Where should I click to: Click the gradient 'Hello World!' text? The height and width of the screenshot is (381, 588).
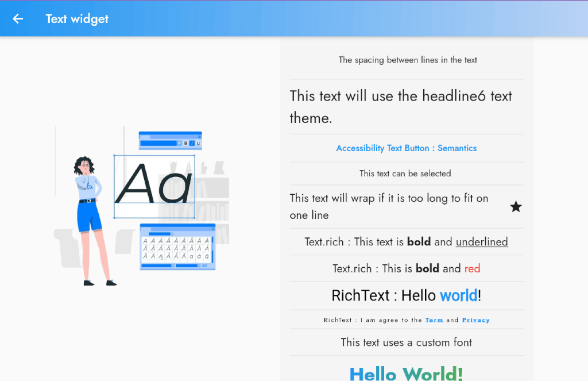[407, 374]
